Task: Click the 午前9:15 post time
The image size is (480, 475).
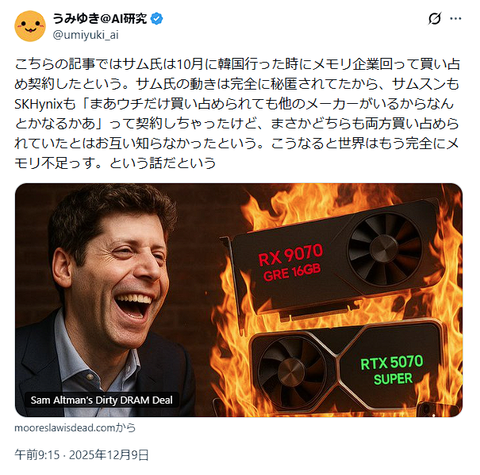Action: click(x=37, y=455)
